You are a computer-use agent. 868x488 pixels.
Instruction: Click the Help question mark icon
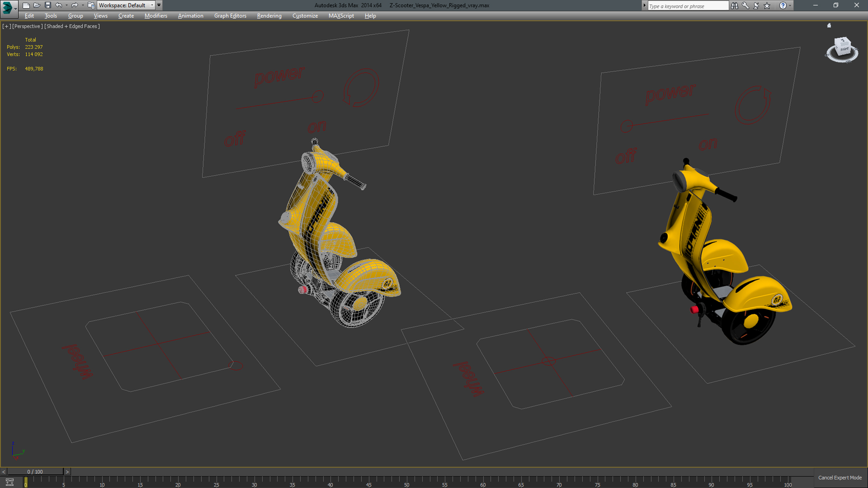click(x=783, y=5)
